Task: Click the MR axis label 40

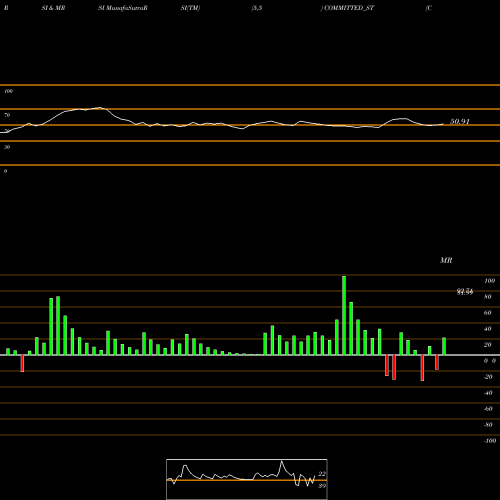Action: (488, 329)
